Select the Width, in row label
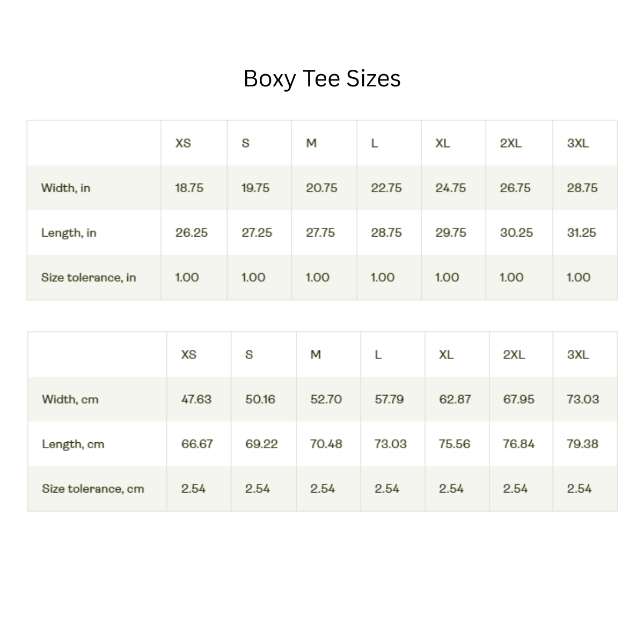Screen dimensions: 644x644 [65, 188]
